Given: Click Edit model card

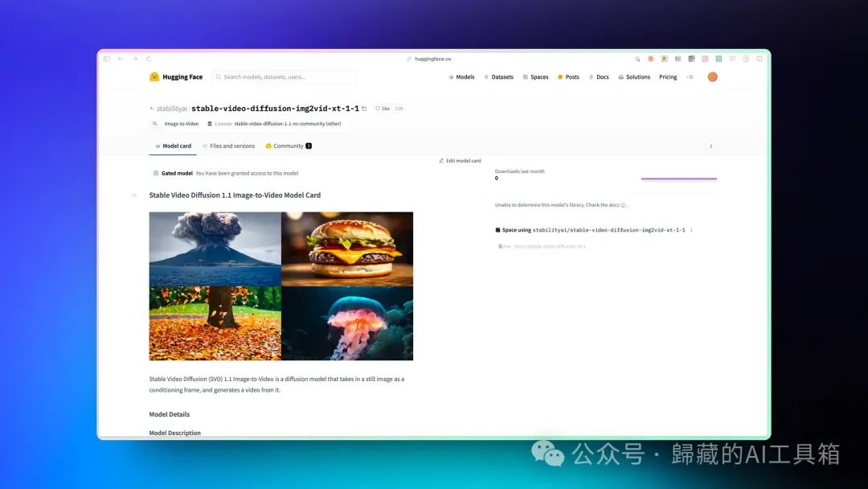Looking at the screenshot, I should 460,161.
